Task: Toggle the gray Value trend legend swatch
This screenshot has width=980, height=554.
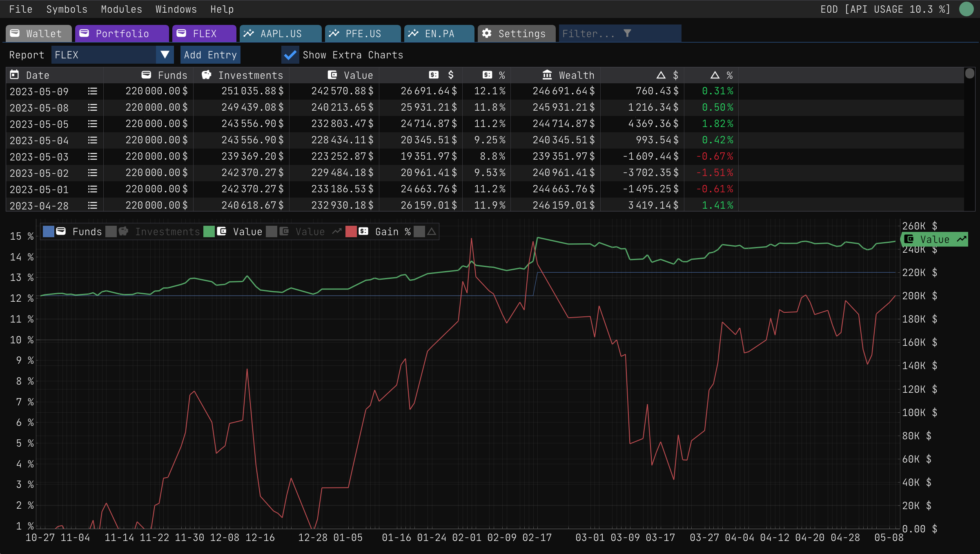Action: [x=272, y=231]
